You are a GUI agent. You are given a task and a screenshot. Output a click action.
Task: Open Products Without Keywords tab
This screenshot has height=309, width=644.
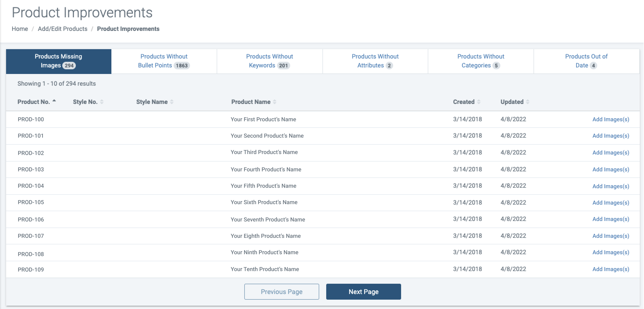pos(270,61)
